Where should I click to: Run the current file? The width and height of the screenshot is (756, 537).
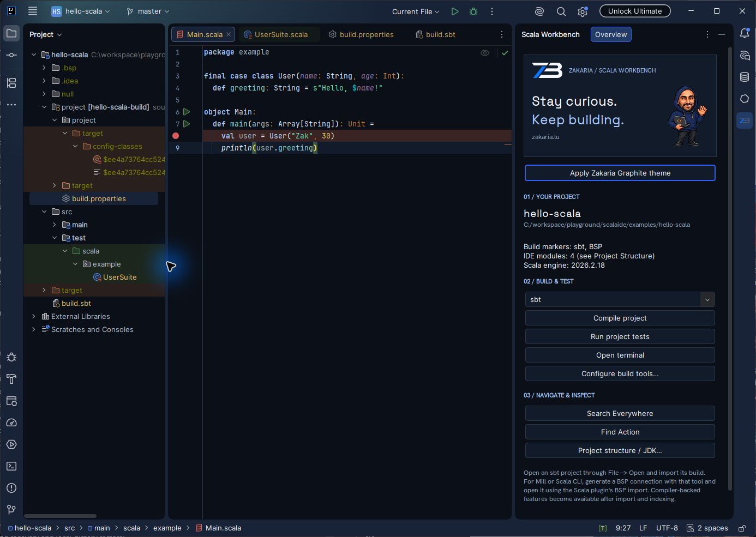coord(455,11)
